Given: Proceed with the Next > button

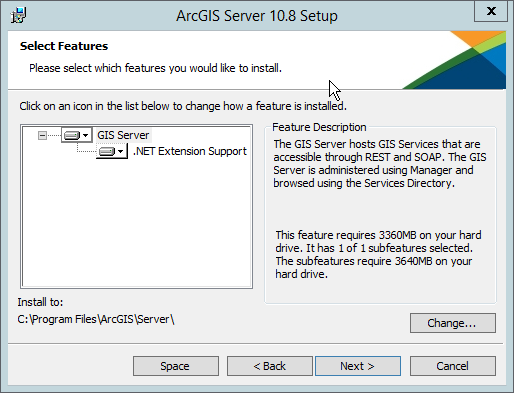Looking at the screenshot, I should (358, 366).
